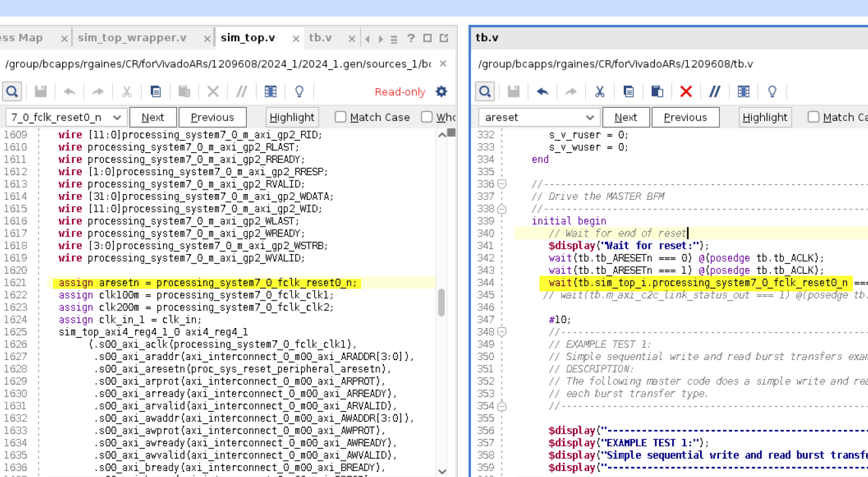Click Next button in tb.v search bar

(625, 118)
